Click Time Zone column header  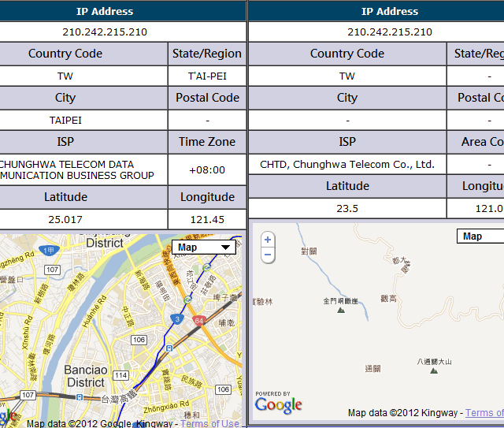(207, 142)
